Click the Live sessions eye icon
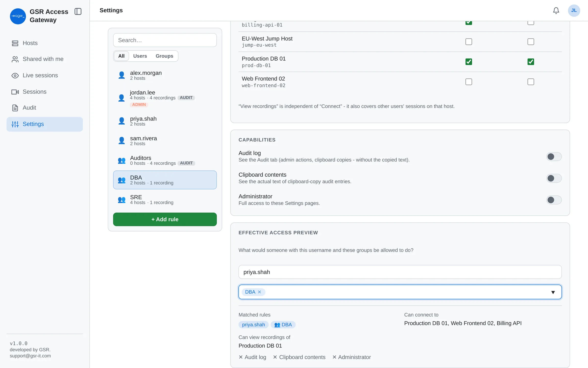 click(x=15, y=76)
